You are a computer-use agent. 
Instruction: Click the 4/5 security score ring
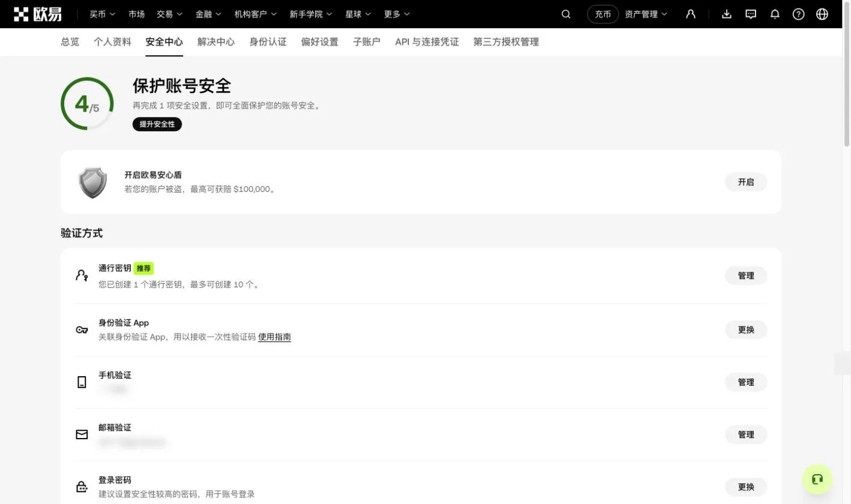(87, 104)
